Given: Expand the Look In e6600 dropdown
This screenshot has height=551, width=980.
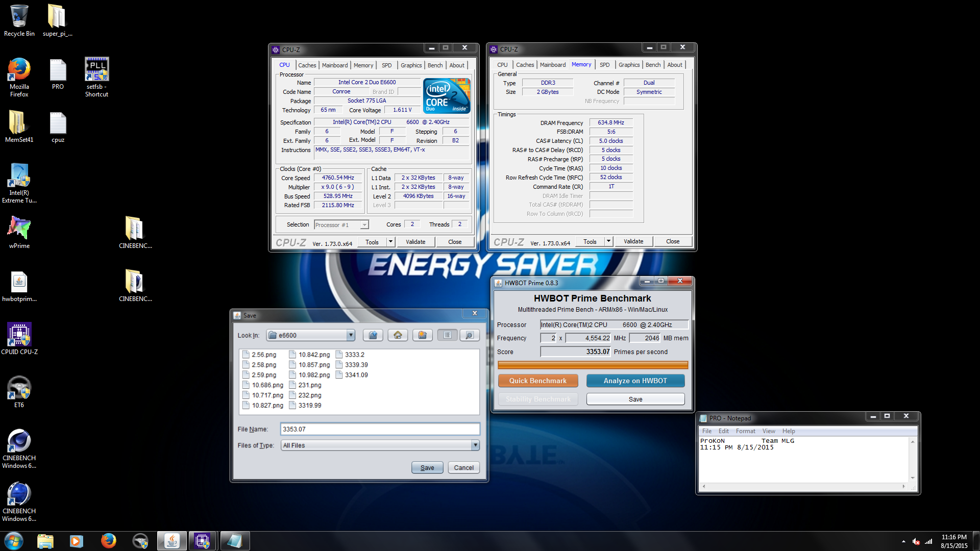Looking at the screenshot, I should 351,335.
